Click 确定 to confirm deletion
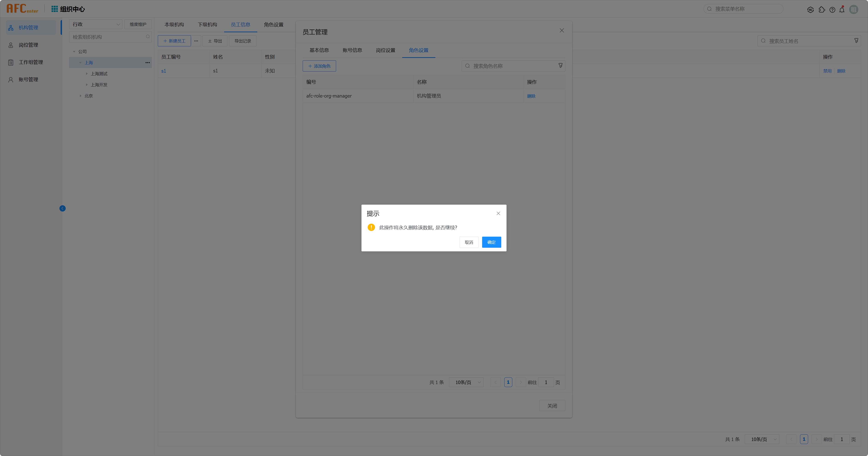The width and height of the screenshot is (868, 456). 491,242
